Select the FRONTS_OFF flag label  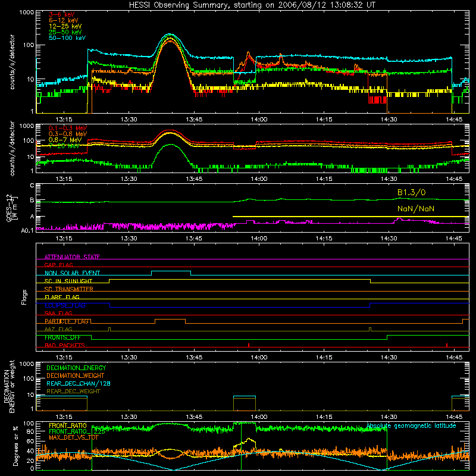click(62, 337)
